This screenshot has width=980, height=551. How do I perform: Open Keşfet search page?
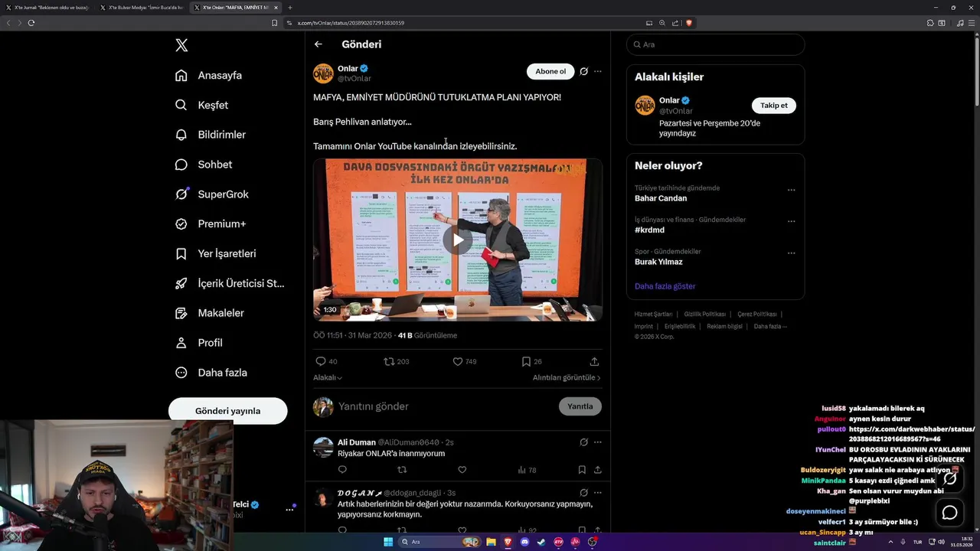201,105
